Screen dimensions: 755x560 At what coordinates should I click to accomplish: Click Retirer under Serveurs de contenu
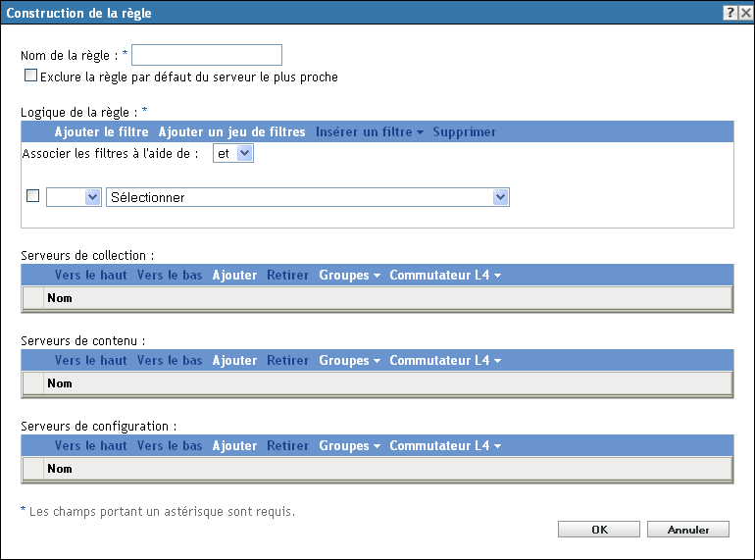[287, 360]
